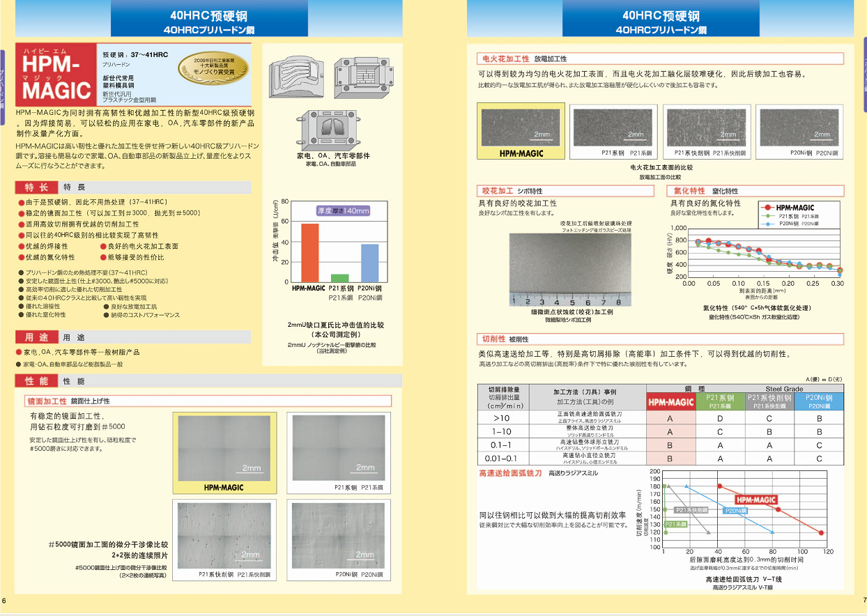Click the red HPM-MAGIC column header in the table

tap(671, 402)
